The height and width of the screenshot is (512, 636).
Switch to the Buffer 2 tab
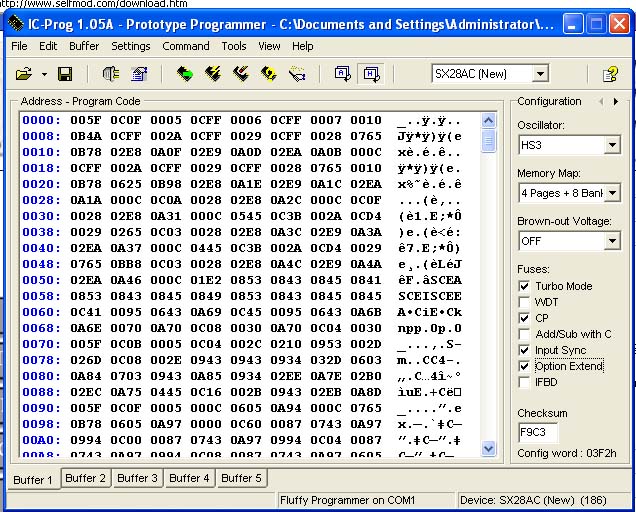86,478
